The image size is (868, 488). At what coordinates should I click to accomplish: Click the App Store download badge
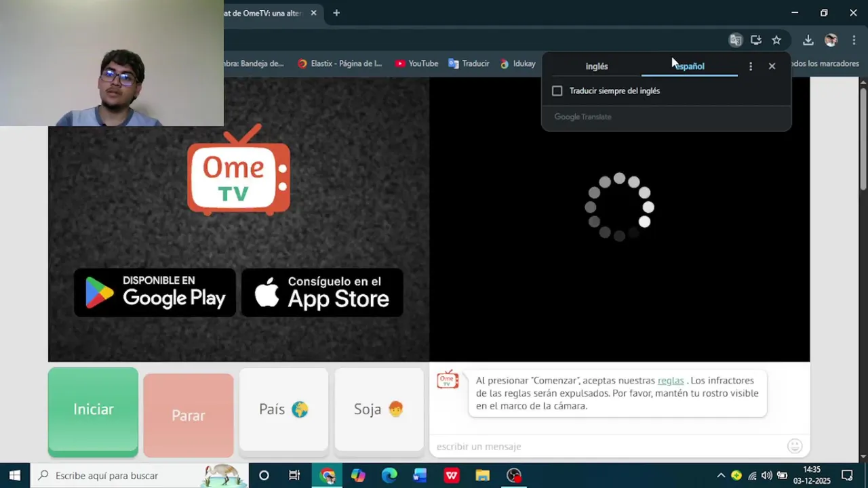322,292
